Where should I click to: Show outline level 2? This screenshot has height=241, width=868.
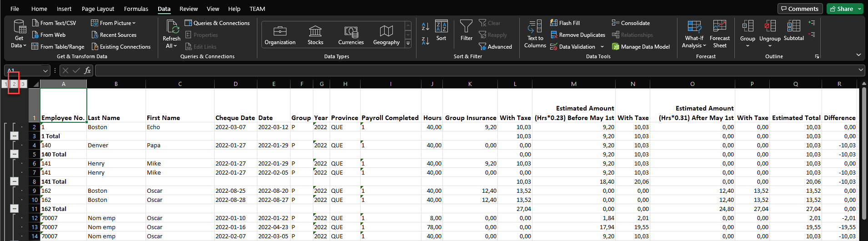(x=14, y=84)
